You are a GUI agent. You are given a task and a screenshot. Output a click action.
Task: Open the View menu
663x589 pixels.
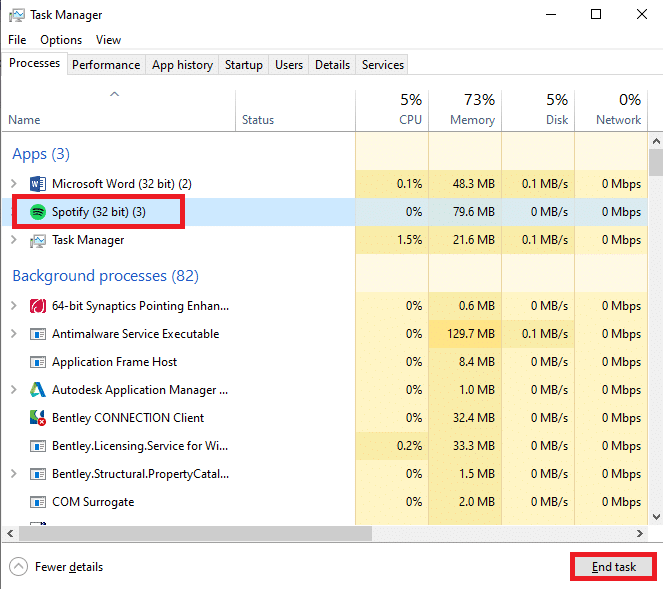tap(108, 40)
